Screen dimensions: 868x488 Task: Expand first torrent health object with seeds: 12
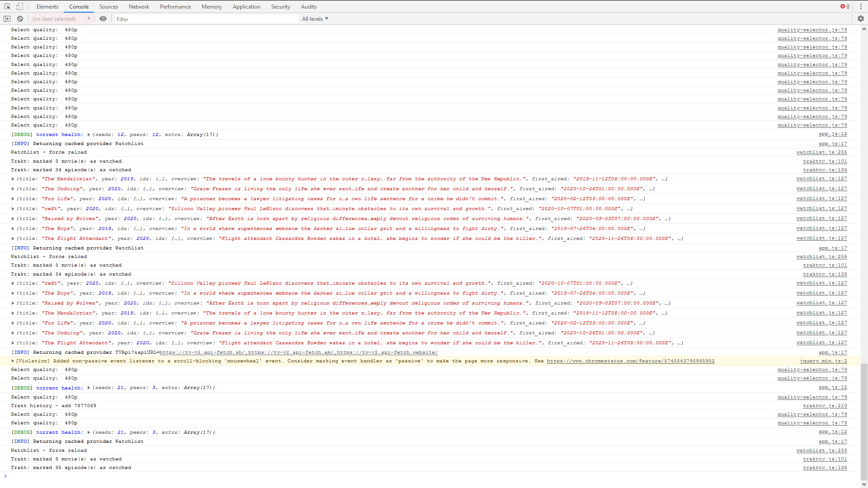click(x=89, y=135)
